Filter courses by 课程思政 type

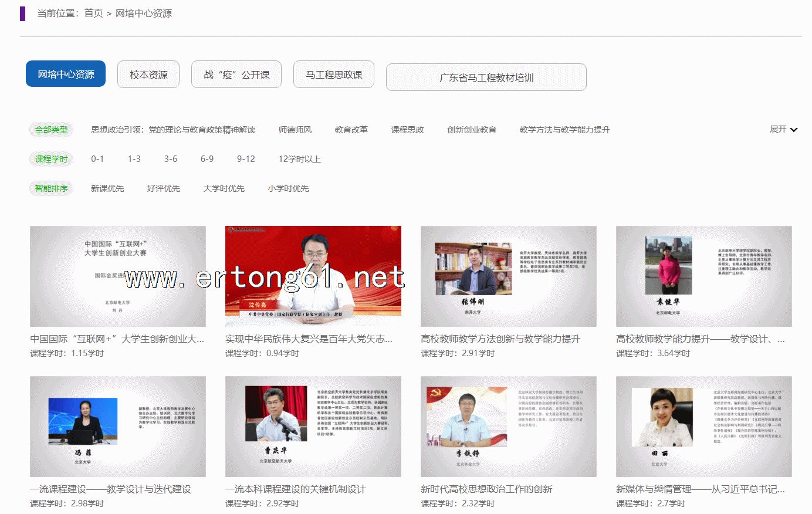pos(407,130)
